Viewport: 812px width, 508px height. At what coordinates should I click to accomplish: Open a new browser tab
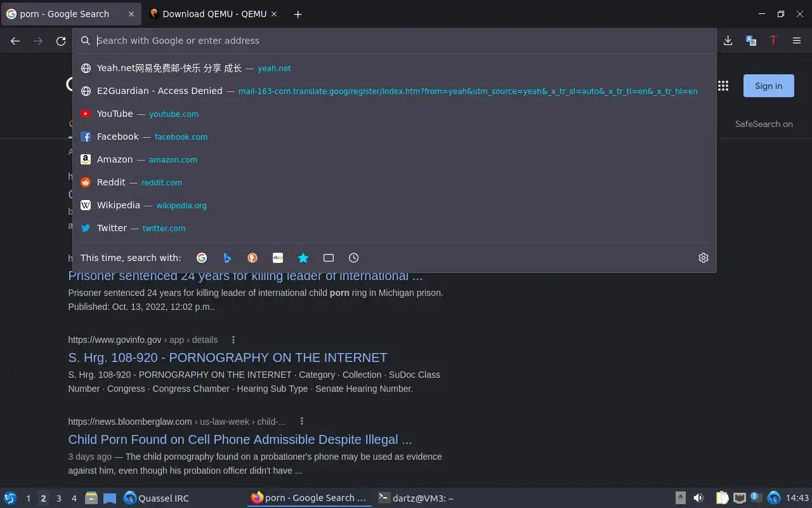click(x=298, y=14)
